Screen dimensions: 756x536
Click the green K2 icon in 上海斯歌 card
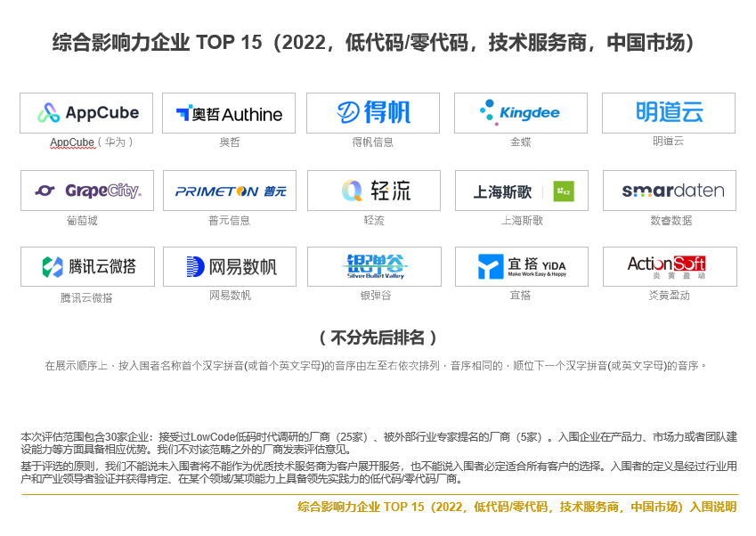pos(564,191)
